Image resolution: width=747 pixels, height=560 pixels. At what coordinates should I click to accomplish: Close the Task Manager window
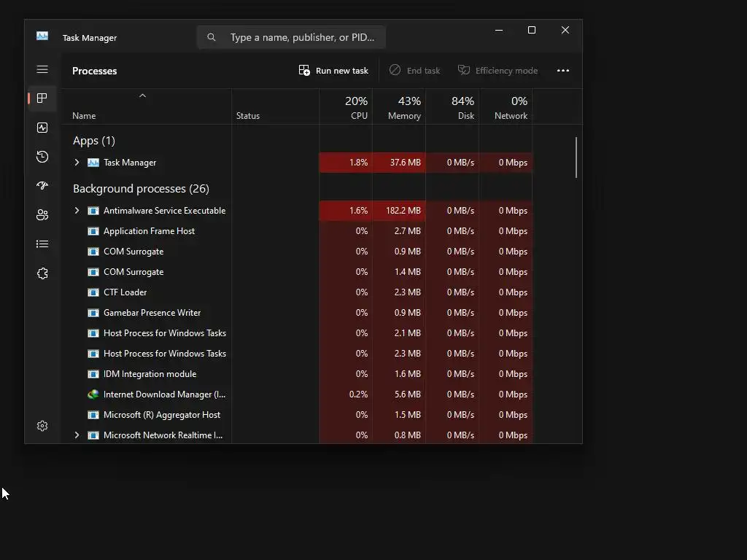point(565,30)
